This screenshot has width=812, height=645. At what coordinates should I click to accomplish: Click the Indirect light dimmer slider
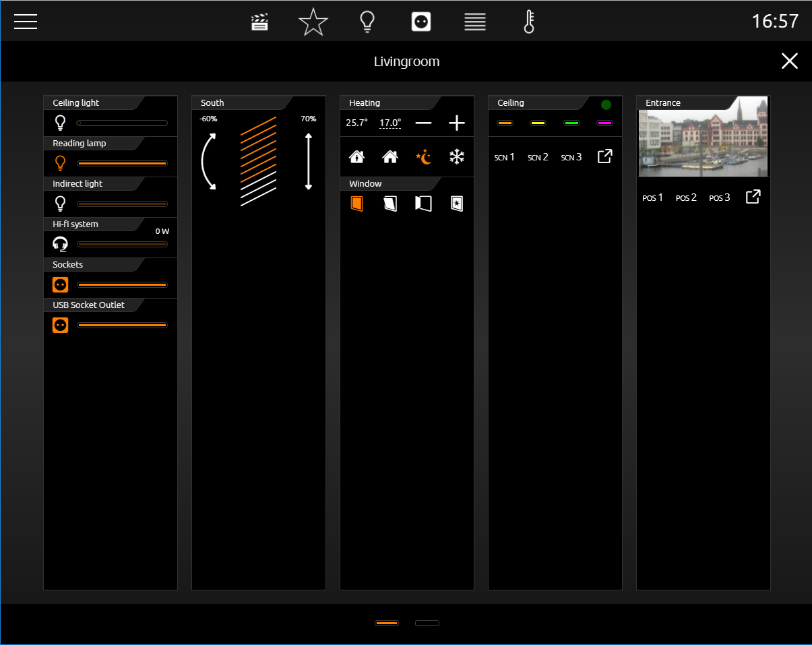tap(122, 204)
